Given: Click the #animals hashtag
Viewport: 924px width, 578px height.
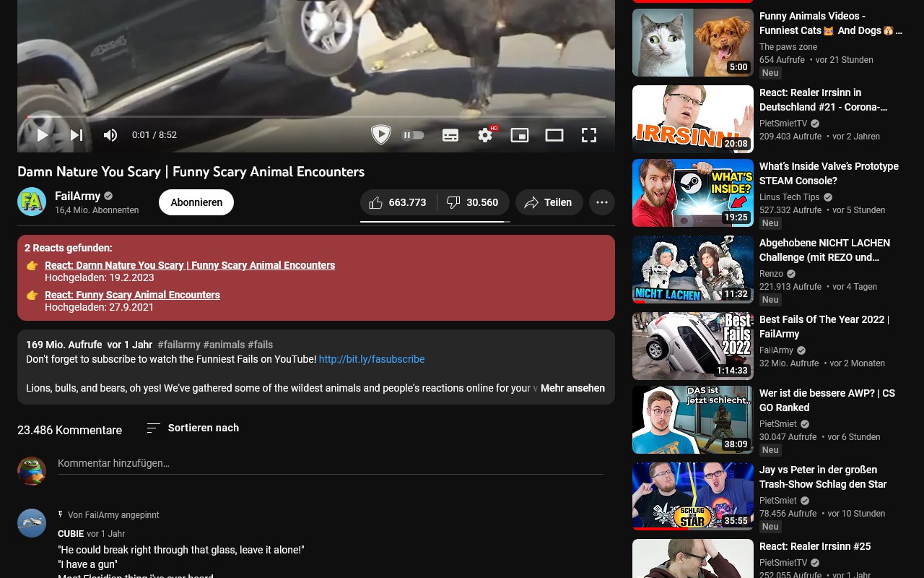Looking at the screenshot, I should [224, 345].
